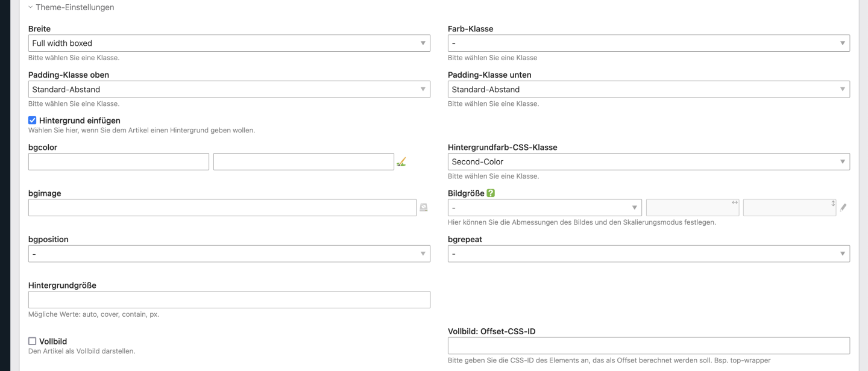Click the bgimage file picker icon
The image size is (868, 371).
[x=424, y=207]
